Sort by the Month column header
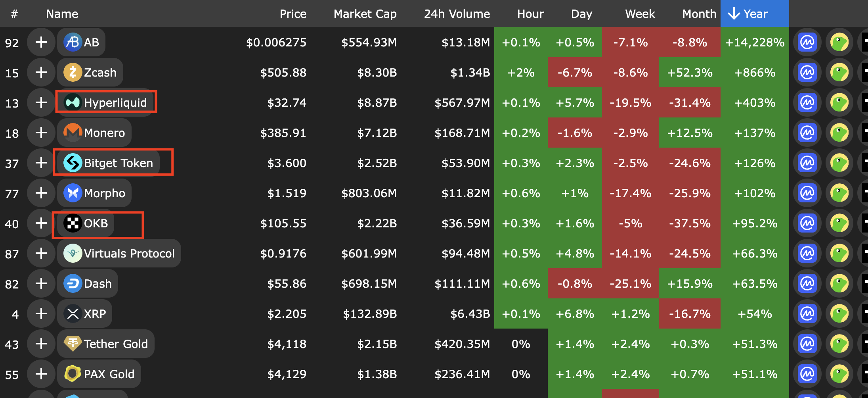 point(699,14)
